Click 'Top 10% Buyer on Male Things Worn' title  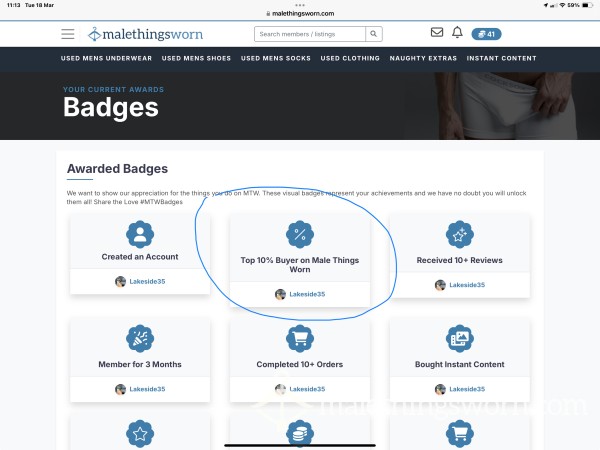click(x=300, y=265)
